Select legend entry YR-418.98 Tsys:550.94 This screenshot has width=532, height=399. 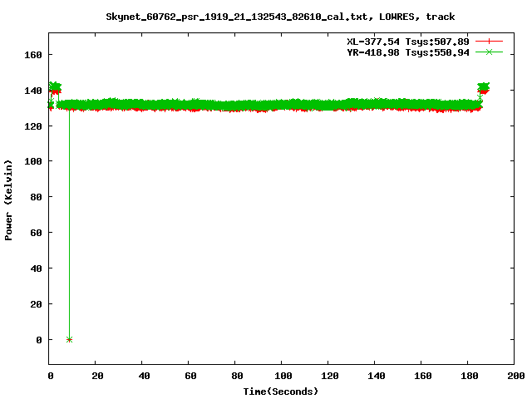[408, 52]
